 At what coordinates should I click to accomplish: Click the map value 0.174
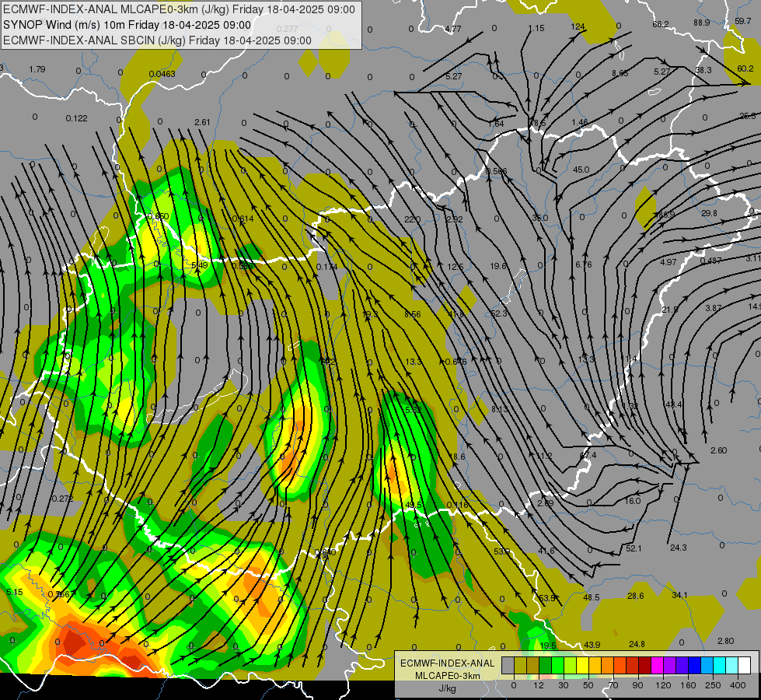pos(326,267)
